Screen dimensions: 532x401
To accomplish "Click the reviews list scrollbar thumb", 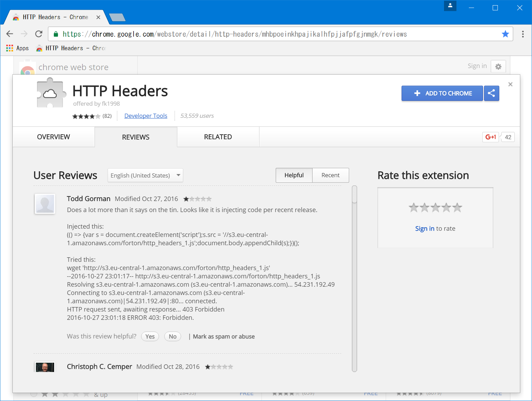I will click(x=354, y=194).
